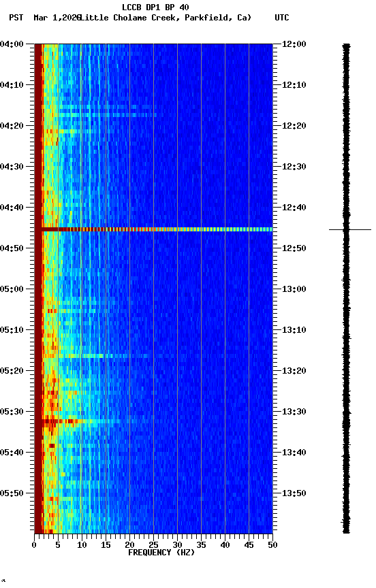Click the 'UTC' timezone label
Screen dimensions: 376x588
click(x=282, y=18)
